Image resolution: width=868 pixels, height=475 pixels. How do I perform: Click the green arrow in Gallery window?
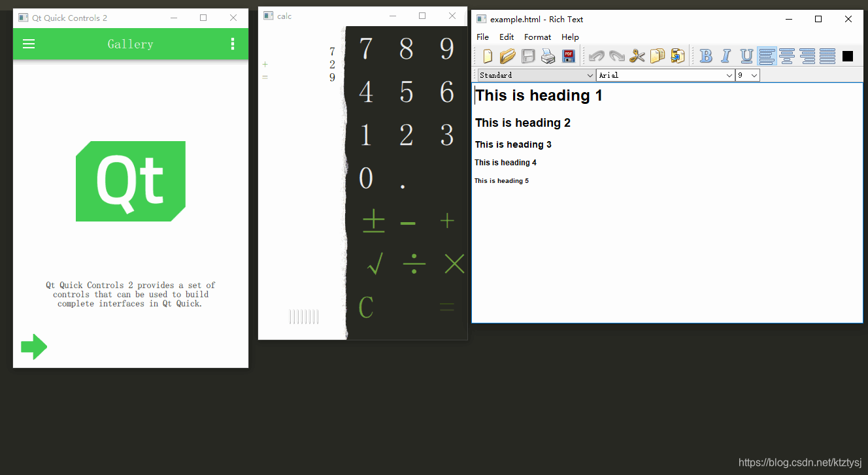pyautogui.click(x=34, y=347)
